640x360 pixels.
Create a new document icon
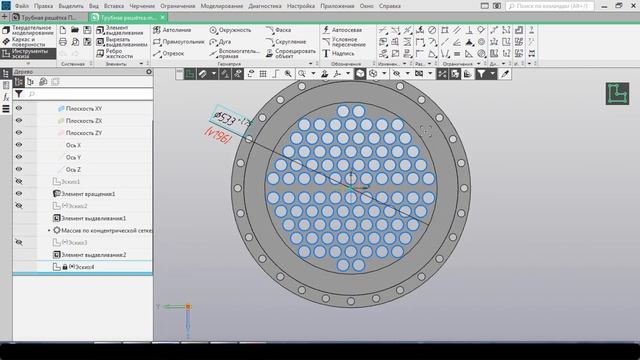(x=63, y=30)
